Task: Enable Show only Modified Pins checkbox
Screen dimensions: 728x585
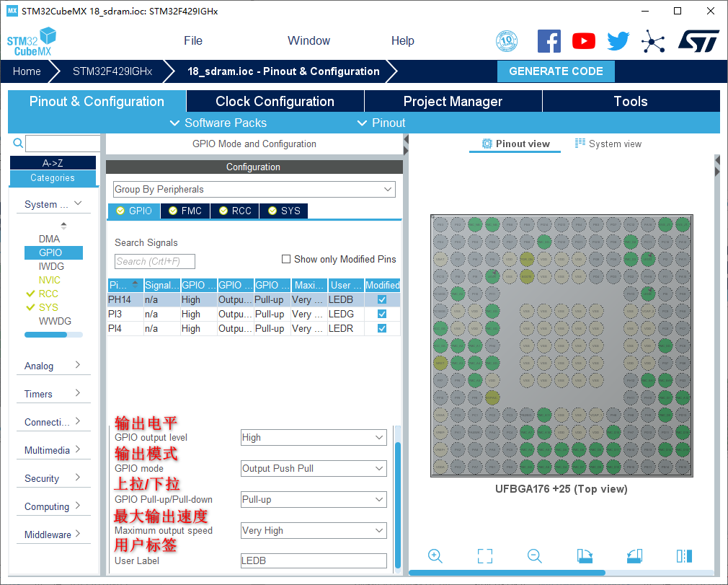Action: (286, 259)
